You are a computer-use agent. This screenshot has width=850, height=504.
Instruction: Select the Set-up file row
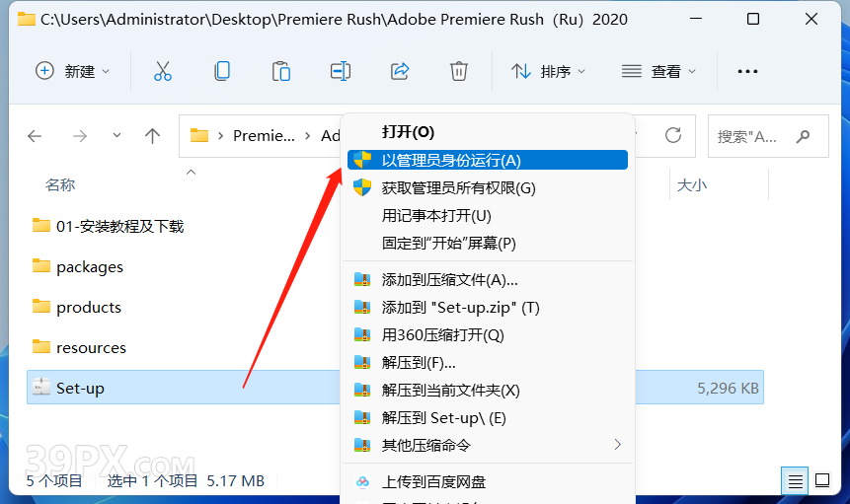[395, 388]
